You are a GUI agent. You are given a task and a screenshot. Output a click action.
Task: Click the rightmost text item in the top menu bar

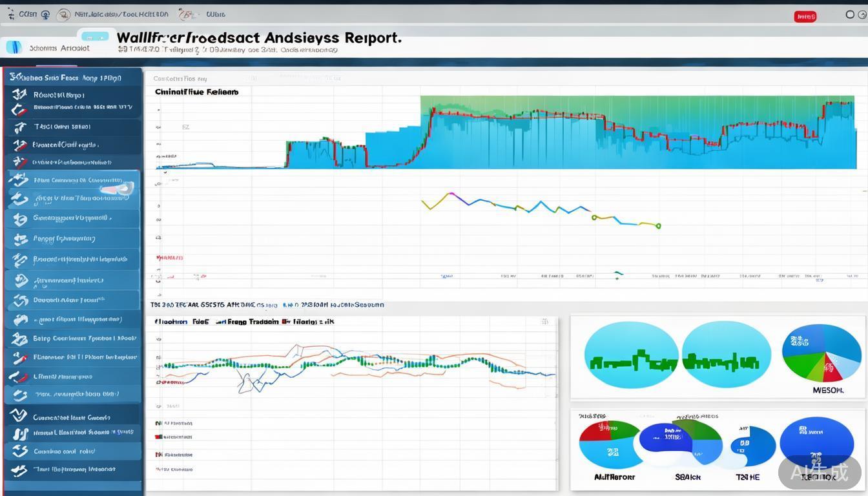coord(216,14)
